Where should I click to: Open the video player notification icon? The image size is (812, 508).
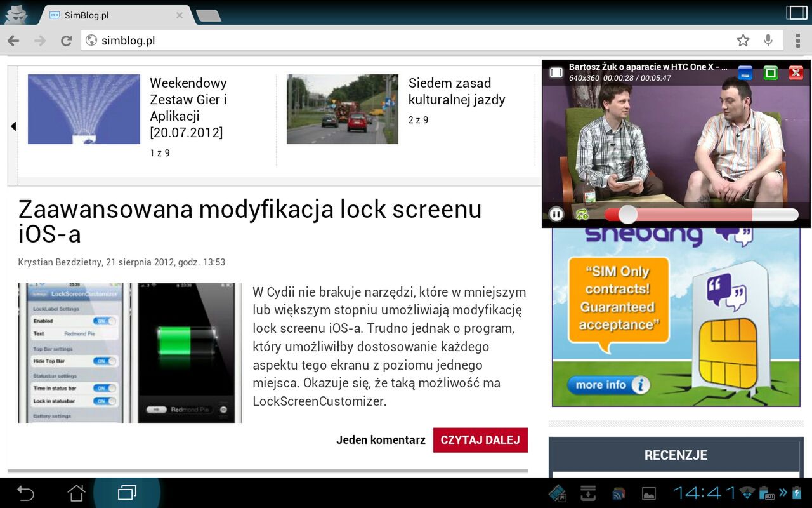point(558,493)
